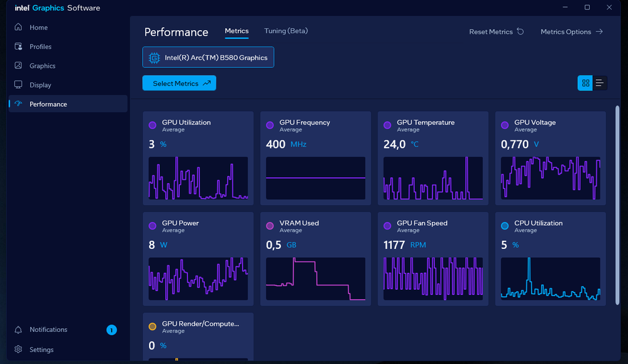Click the GPU Utilization purple color dot
Viewport: 628px width, 364px height.
pos(153,125)
